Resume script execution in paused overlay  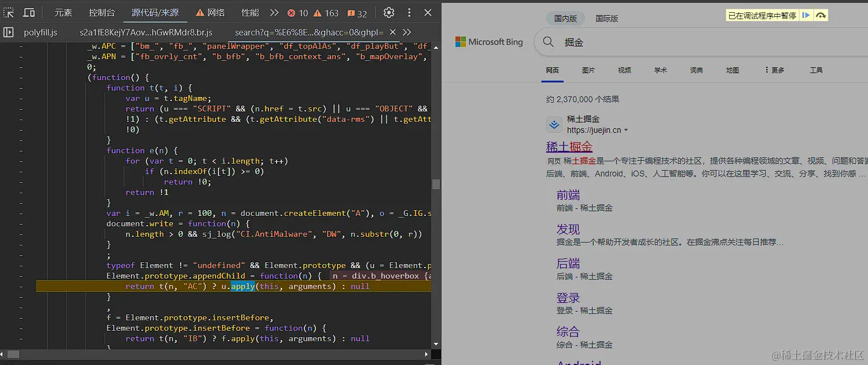[806, 16]
